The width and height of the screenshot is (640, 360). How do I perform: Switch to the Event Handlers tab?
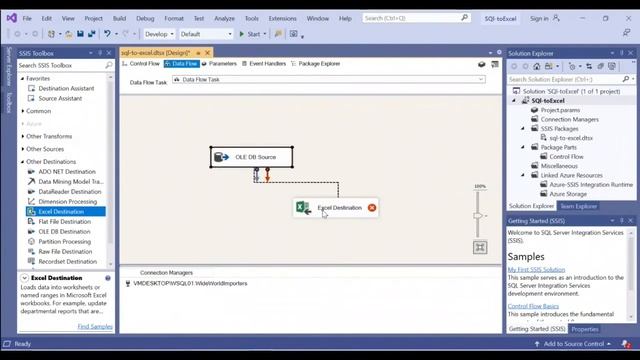(264, 64)
